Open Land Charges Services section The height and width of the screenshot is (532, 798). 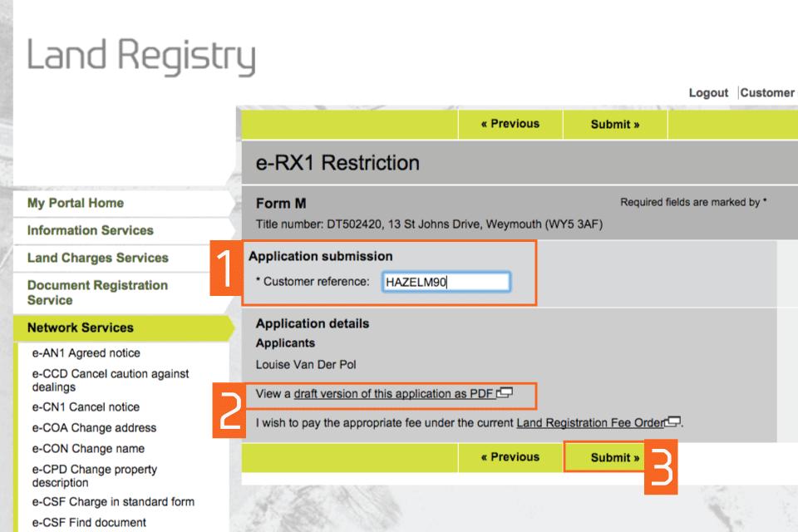tap(97, 259)
